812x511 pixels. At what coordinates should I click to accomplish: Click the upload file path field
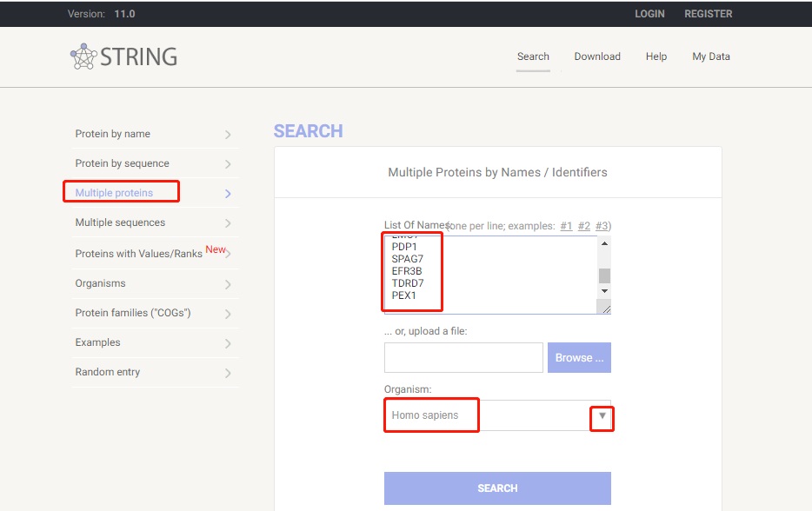point(463,358)
